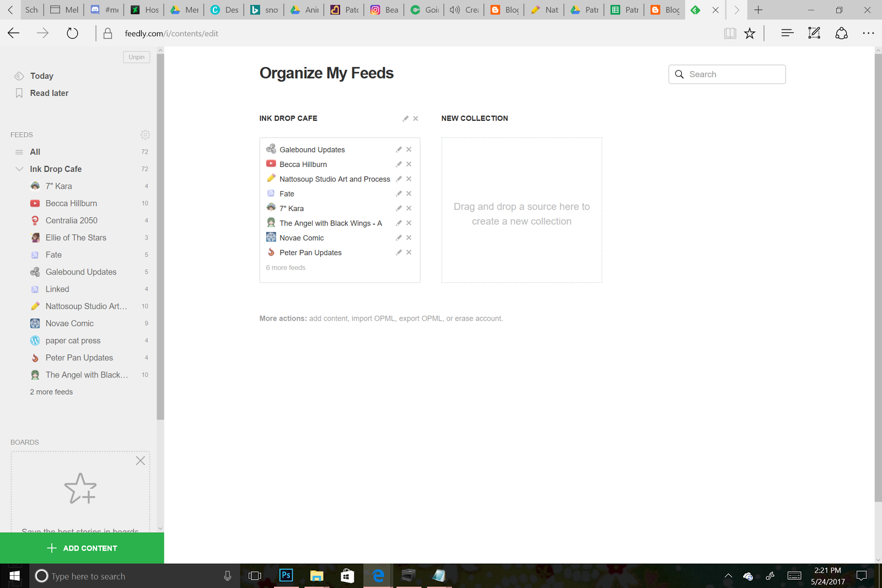Edit the Nattosoup Studio Art and Process feed

tap(399, 179)
